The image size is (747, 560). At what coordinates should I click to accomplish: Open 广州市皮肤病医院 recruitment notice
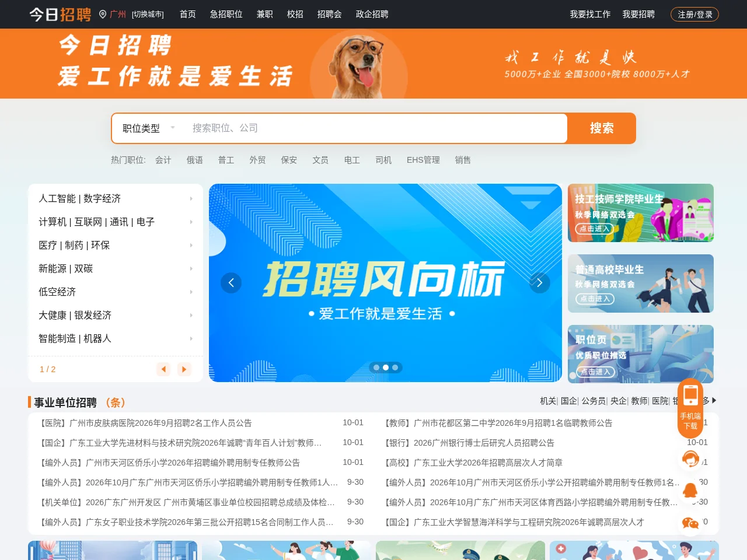(x=145, y=423)
